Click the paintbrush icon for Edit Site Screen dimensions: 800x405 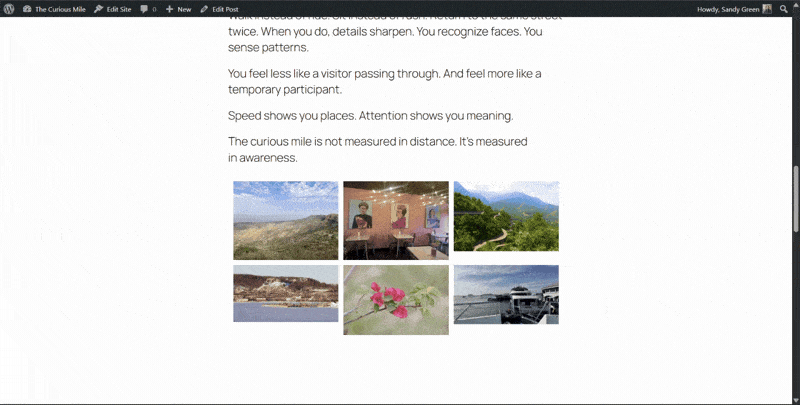pyautogui.click(x=98, y=8)
